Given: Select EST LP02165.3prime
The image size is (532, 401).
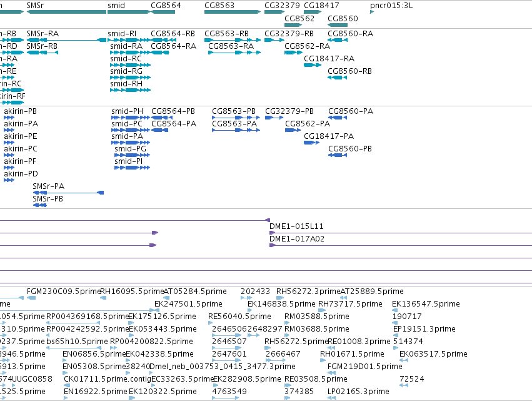Looking at the screenshot, I should point(358,392).
